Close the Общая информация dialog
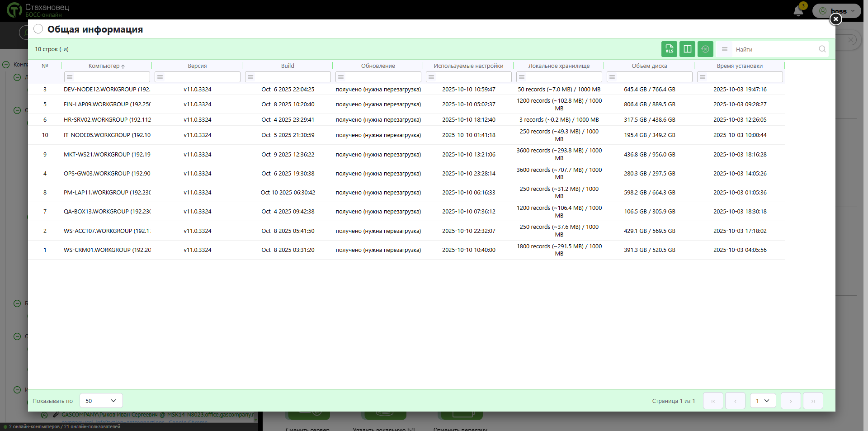The image size is (868, 431). pyautogui.click(x=835, y=19)
